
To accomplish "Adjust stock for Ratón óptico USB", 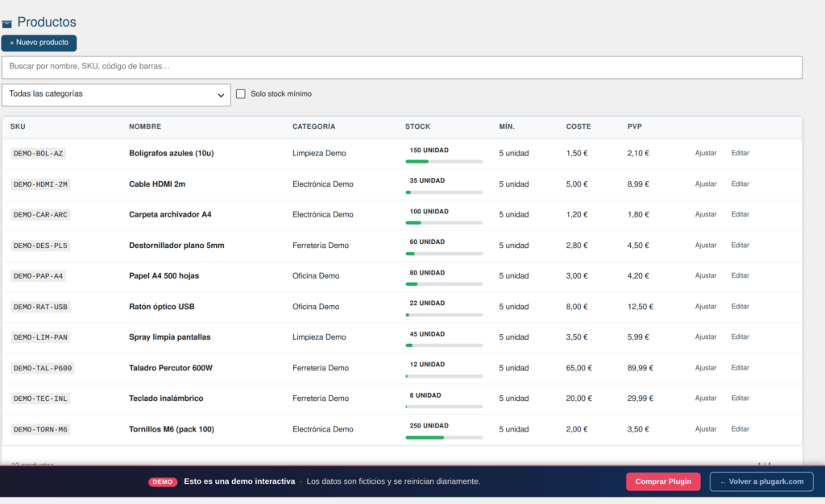I will point(706,307).
